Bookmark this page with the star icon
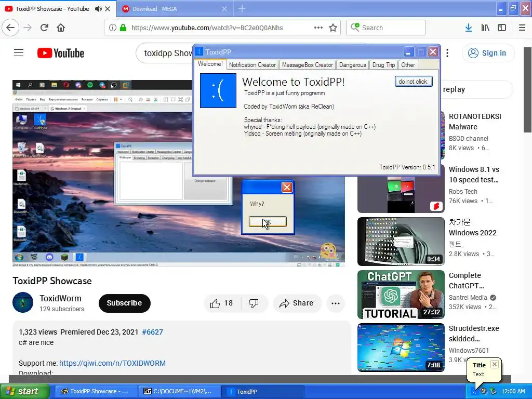This screenshot has height=399, width=532. click(x=333, y=28)
